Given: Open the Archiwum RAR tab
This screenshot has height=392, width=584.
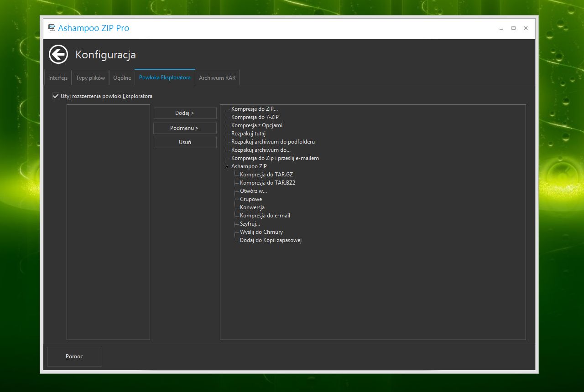Looking at the screenshot, I should click(x=217, y=78).
